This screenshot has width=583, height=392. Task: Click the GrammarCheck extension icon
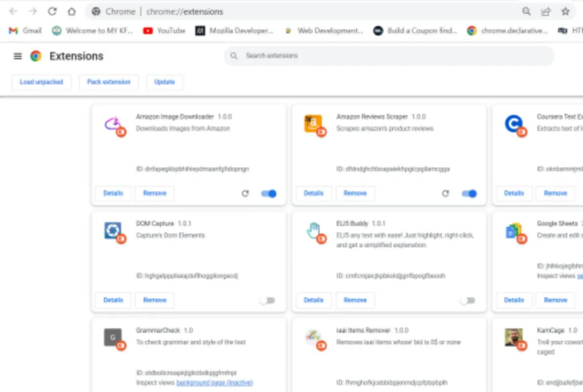coord(115,339)
